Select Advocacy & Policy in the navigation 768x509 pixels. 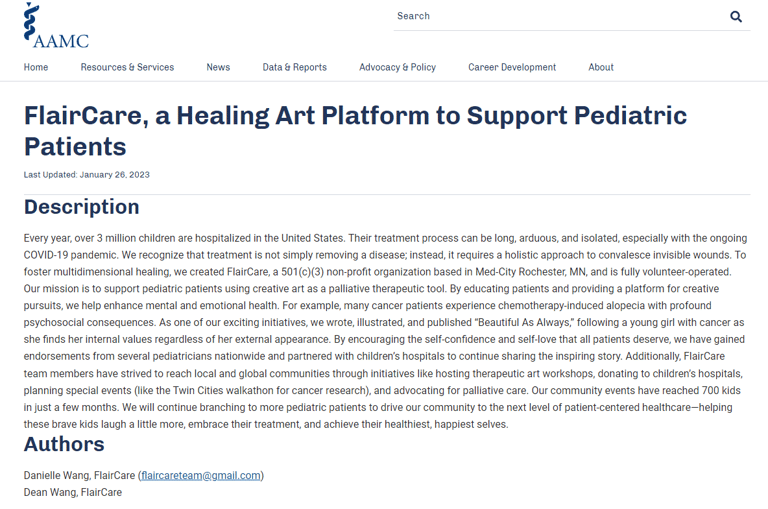(x=397, y=67)
